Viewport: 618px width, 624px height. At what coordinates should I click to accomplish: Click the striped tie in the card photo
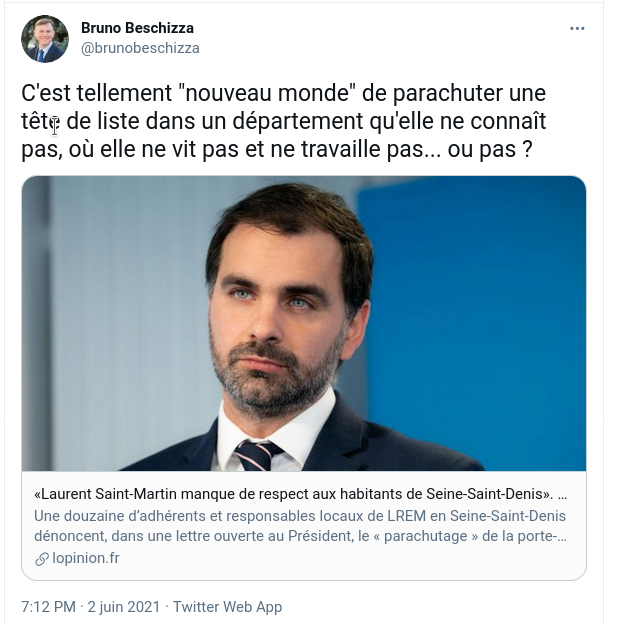tap(255, 453)
